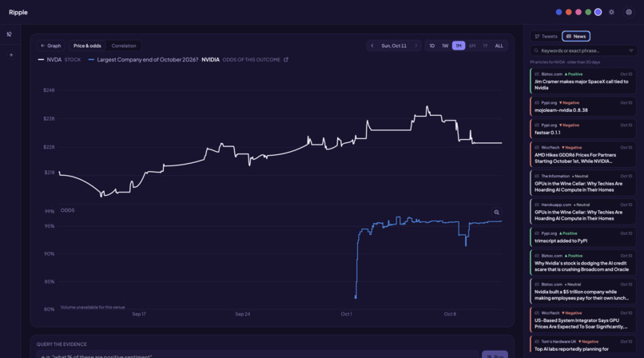The image size is (644, 358).
Task: Click the Keywords or exact phrase search field
Action: 583,50
